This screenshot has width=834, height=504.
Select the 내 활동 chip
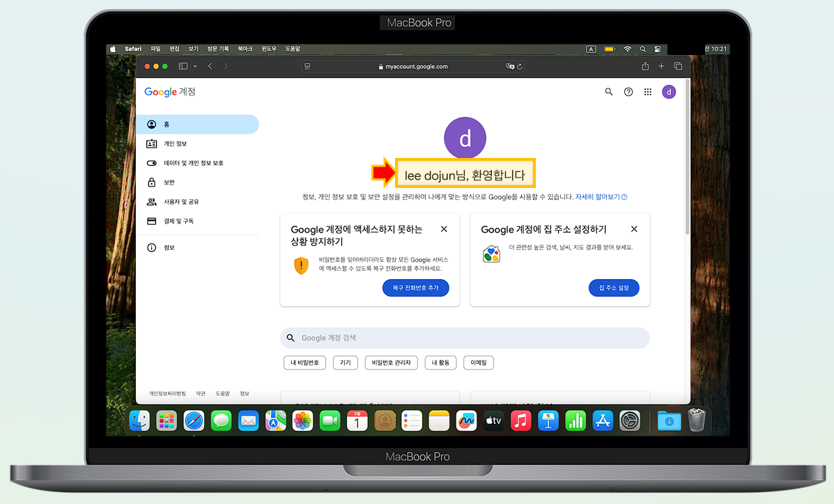point(440,363)
